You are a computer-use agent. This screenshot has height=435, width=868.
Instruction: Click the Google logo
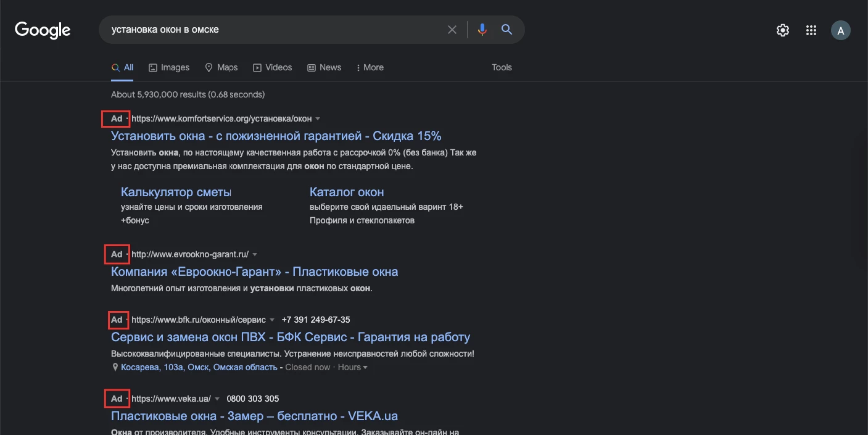tap(43, 30)
